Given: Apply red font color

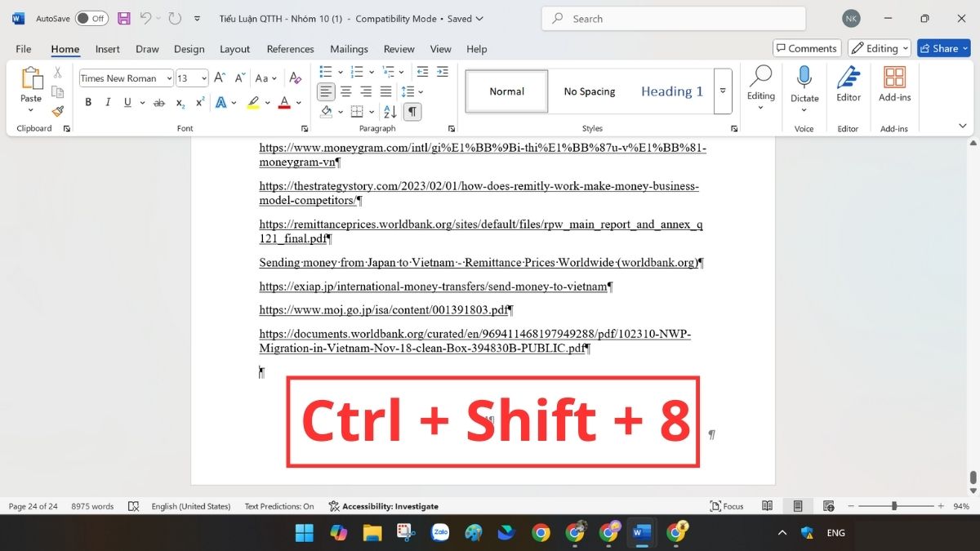Looking at the screenshot, I should [284, 103].
